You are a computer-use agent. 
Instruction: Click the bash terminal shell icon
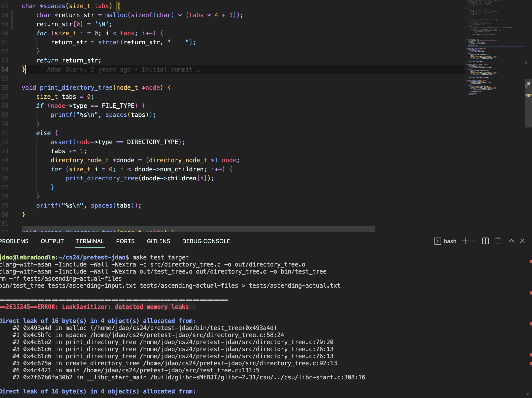tap(438, 241)
